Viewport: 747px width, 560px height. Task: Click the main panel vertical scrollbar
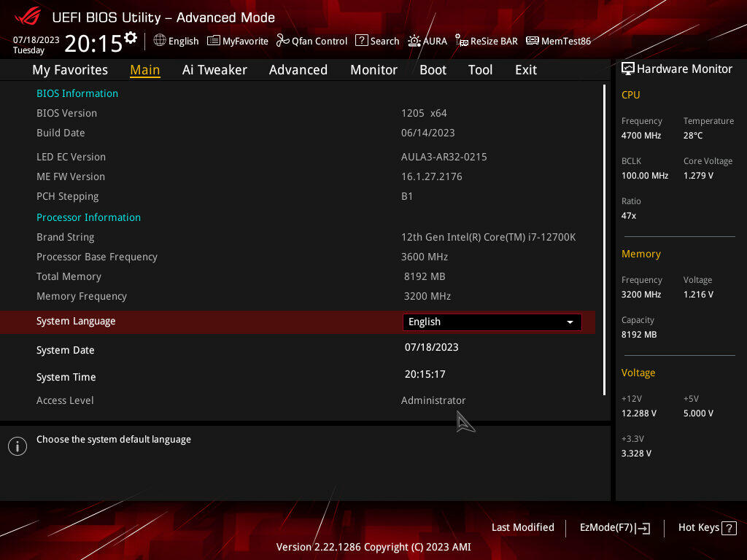(x=604, y=241)
